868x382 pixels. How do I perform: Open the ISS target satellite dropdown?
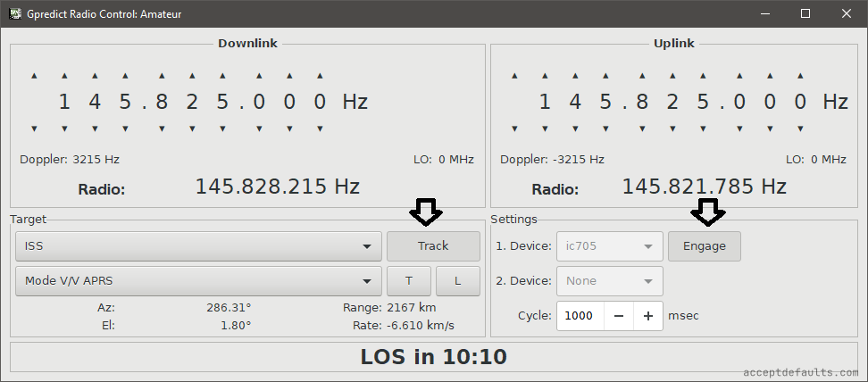coord(198,246)
